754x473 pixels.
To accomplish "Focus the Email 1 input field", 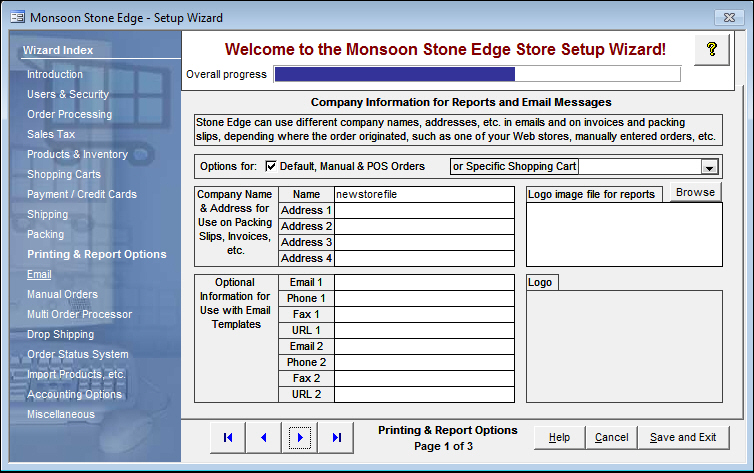I will [x=426, y=282].
